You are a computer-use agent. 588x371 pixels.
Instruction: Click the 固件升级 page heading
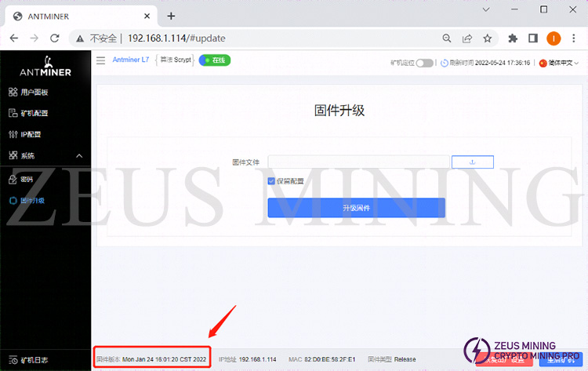point(339,111)
